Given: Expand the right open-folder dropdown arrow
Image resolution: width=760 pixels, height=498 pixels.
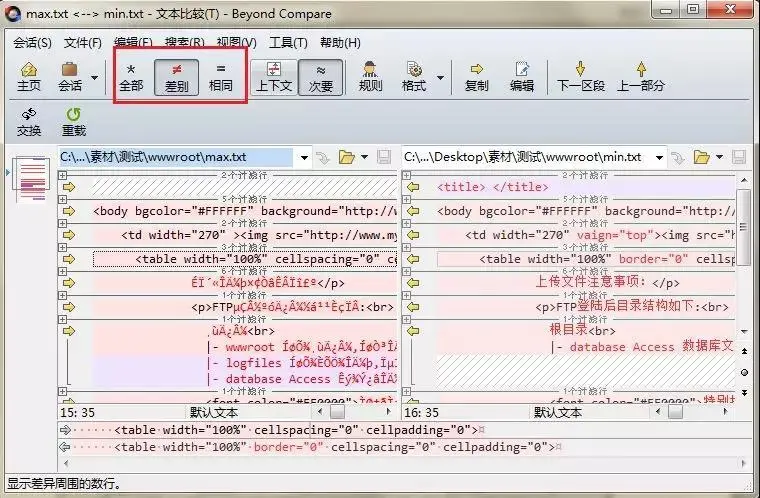Looking at the screenshot, I should click(x=719, y=157).
